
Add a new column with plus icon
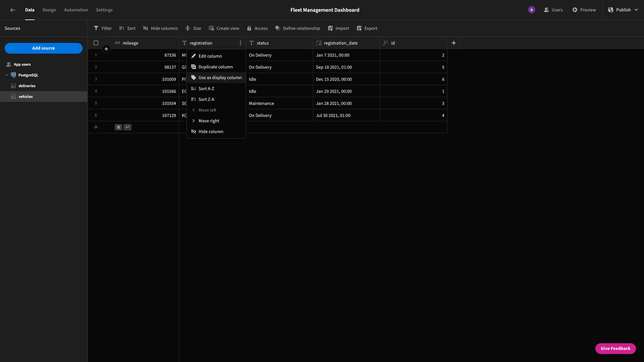click(x=454, y=43)
